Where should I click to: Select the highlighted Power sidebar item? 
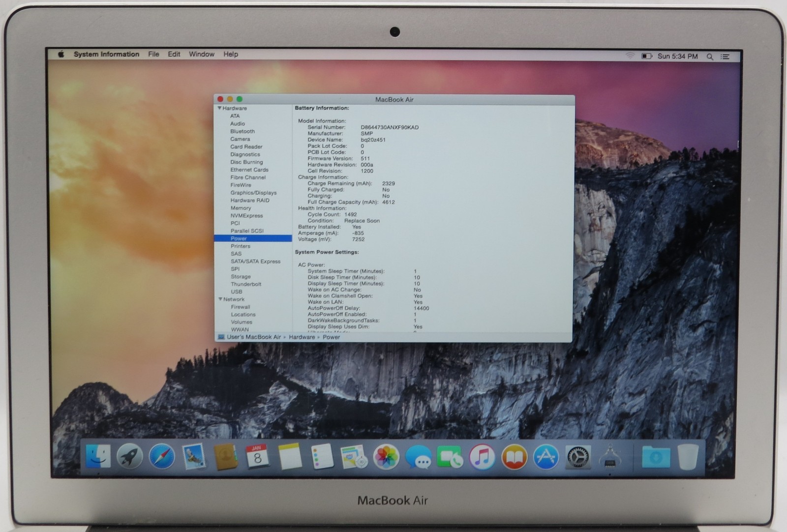coord(253,238)
